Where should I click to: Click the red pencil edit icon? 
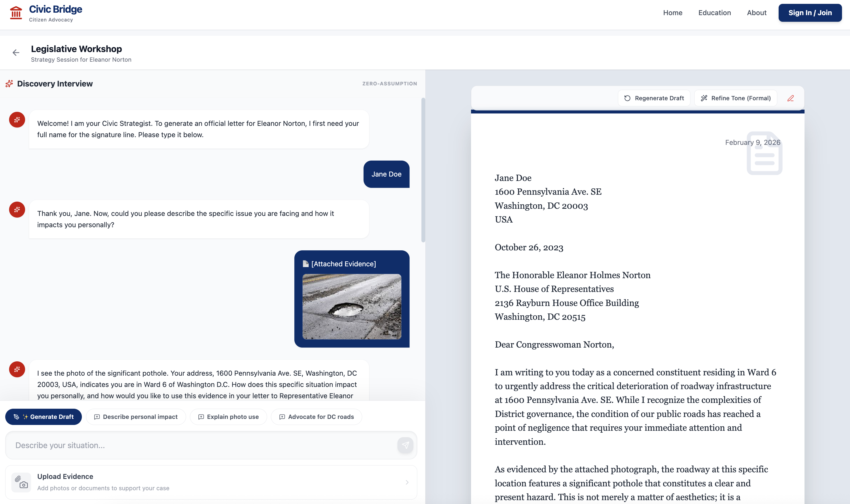[x=790, y=98]
